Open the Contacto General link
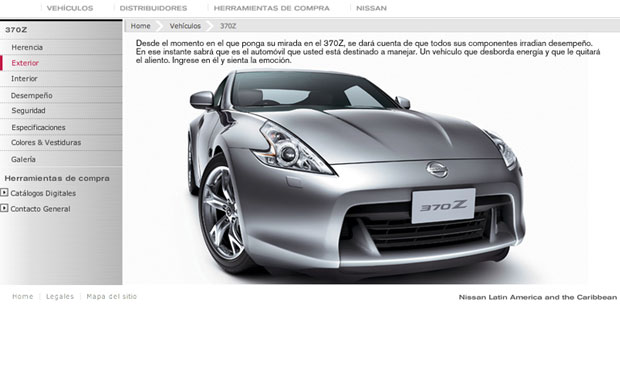The width and height of the screenshot is (620, 380). click(x=40, y=209)
